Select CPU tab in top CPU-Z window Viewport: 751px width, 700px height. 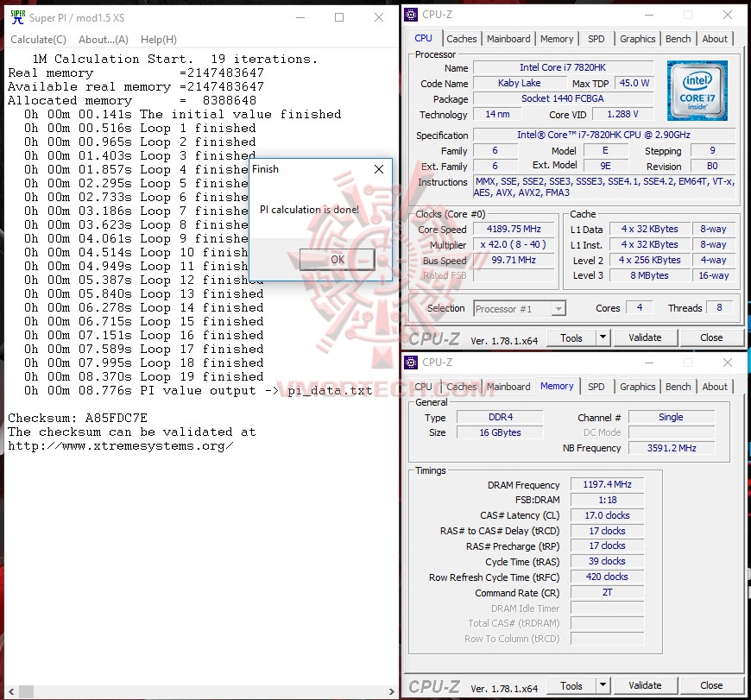tap(423, 38)
